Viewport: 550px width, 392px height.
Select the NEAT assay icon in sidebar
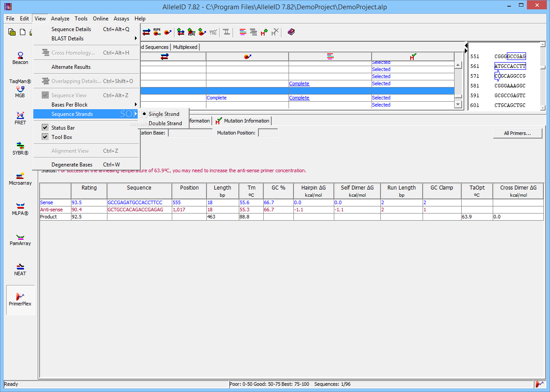(x=20, y=269)
